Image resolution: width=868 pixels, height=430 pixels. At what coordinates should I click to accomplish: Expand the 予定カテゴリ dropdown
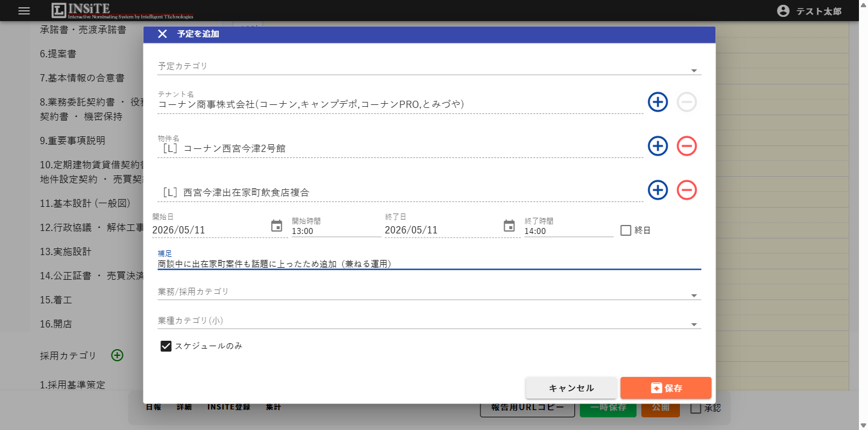(x=694, y=71)
